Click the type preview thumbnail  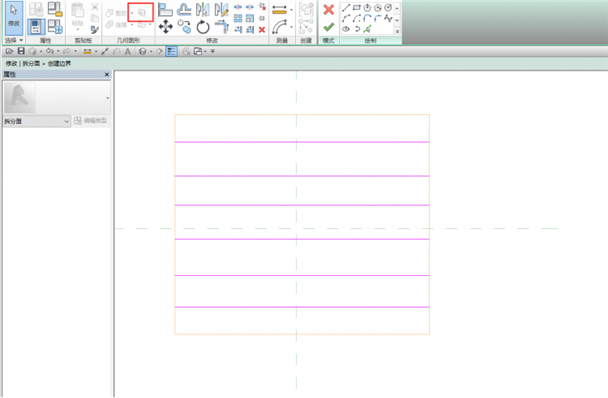click(20, 97)
